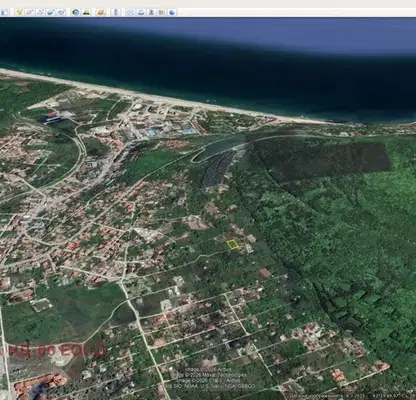Click the blue globe toolbar icon

(x=172, y=13)
